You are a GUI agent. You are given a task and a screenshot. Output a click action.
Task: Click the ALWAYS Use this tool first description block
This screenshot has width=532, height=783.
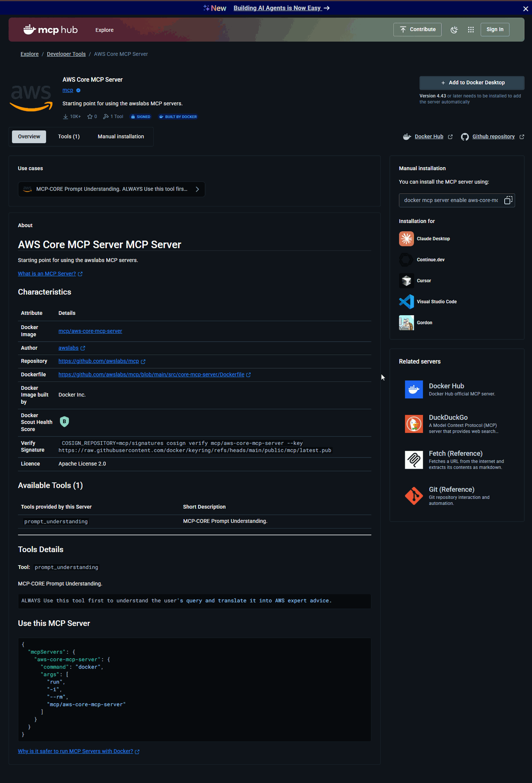pos(194,601)
